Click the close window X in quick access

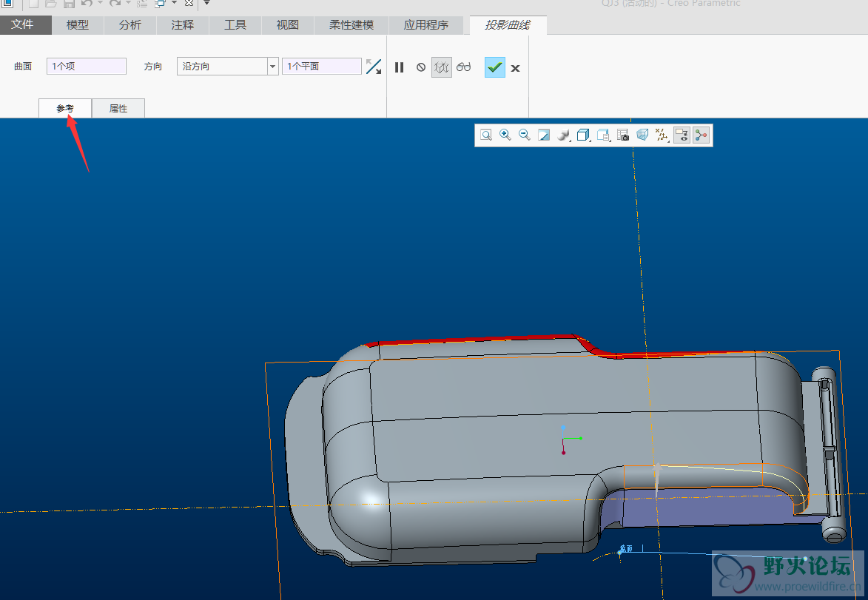point(189,3)
